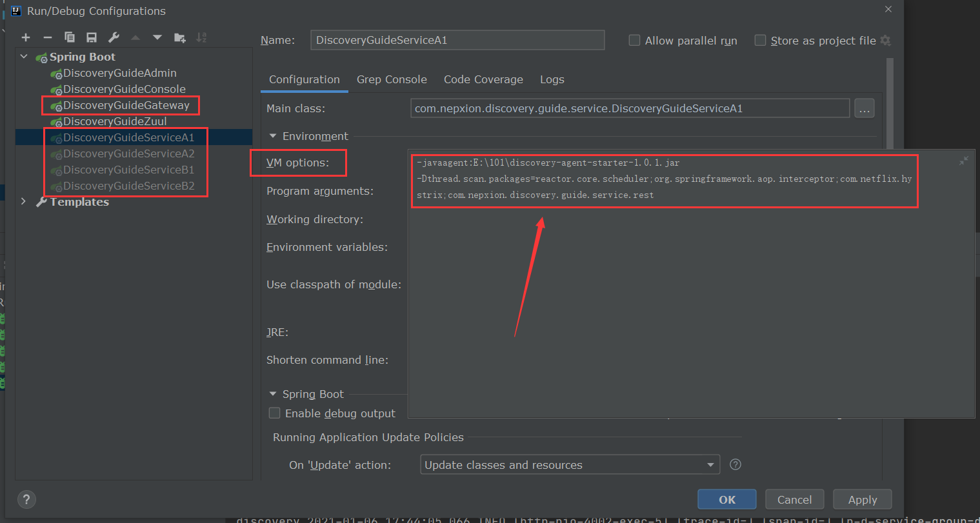Collapse the Spring Boot tree node
The image size is (980, 523).
tap(24, 57)
